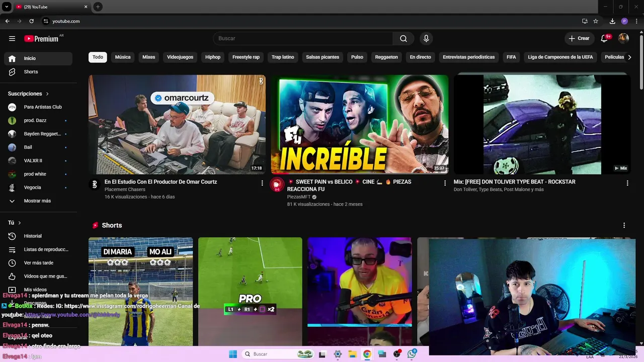Play the omarcourtz studio video thumbnail

[x=177, y=125]
